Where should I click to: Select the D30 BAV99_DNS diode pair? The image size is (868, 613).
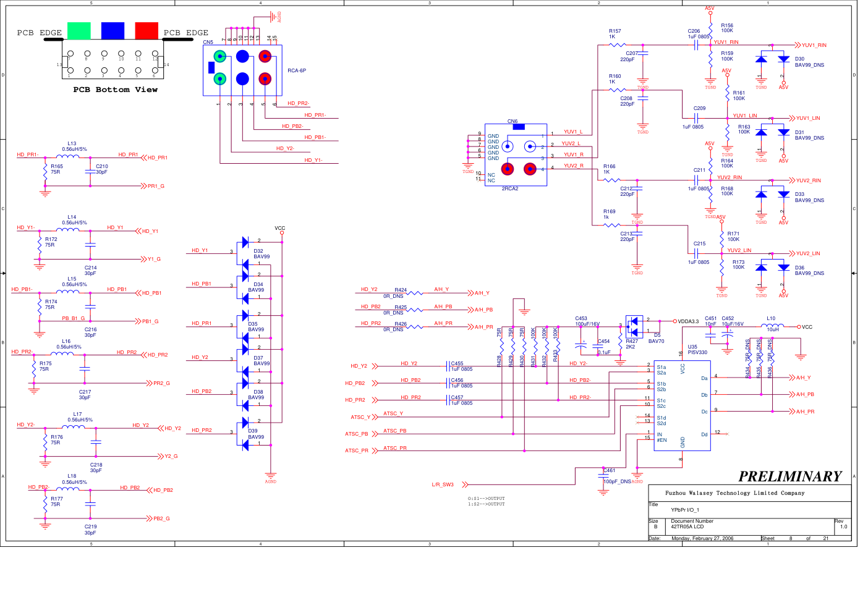click(x=773, y=60)
